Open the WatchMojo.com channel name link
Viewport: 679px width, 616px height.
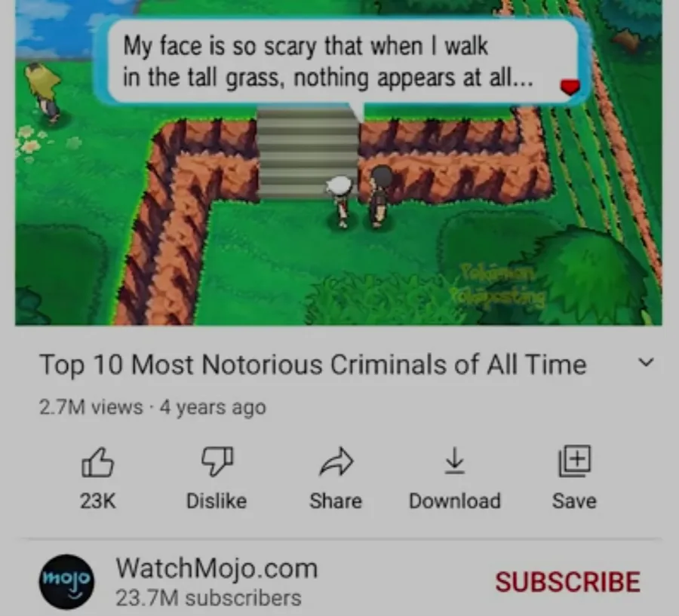pos(217,568)
